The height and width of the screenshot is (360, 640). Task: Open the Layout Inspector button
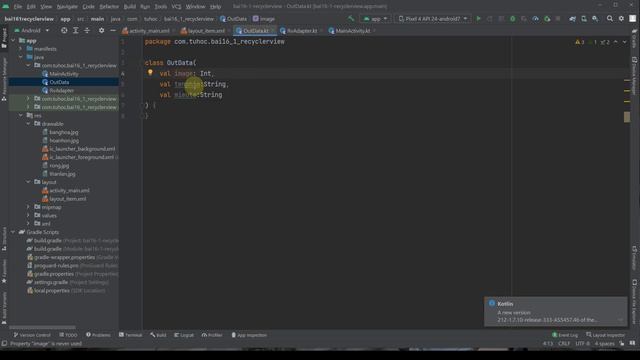(606, 335)
